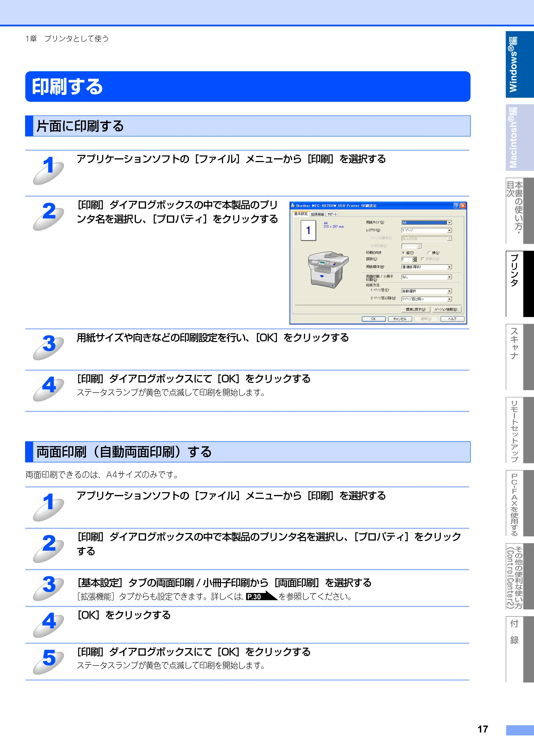Click the 部数 copies input field

pos(407,260)
